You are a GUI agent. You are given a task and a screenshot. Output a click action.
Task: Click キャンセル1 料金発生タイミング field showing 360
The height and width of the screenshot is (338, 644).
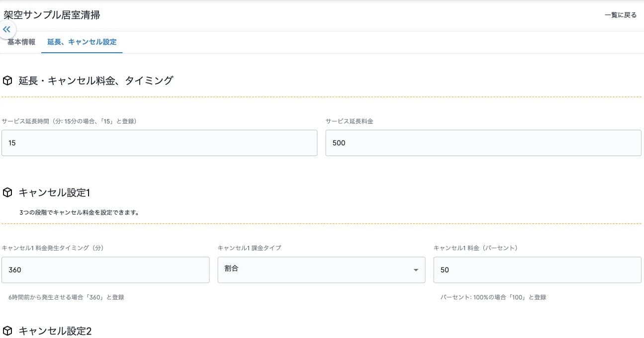pos(105,270)
